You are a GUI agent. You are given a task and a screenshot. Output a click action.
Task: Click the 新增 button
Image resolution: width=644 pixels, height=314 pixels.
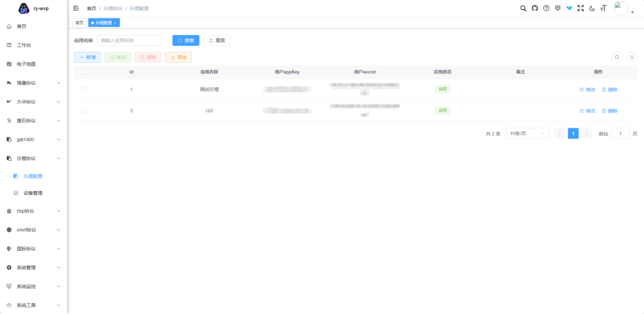pos(88,57)
